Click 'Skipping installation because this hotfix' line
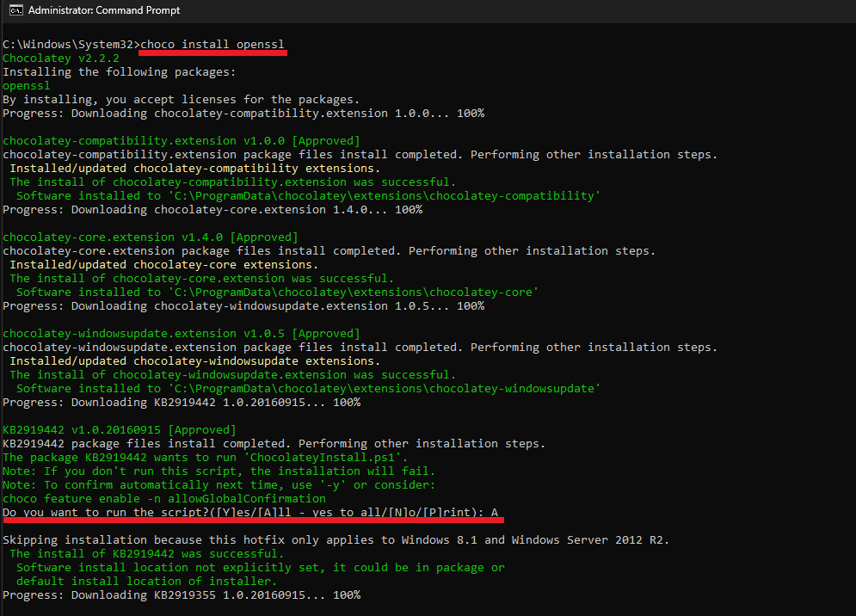 click(x=336, y=540)
